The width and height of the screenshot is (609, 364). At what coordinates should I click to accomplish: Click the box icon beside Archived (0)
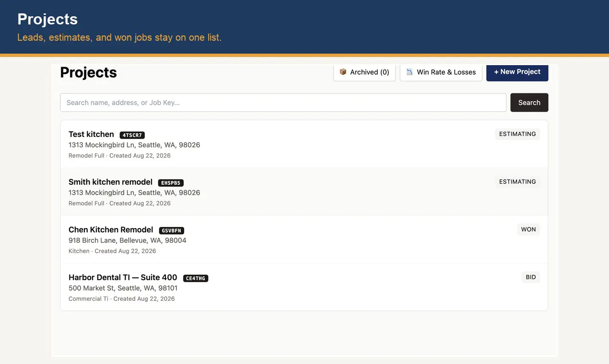click(343, 72)
